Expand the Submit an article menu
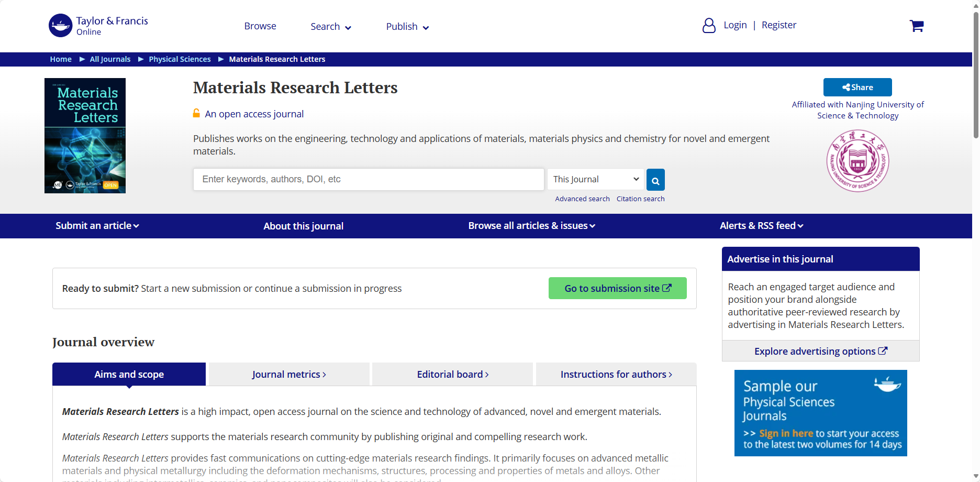Viewport: 980px width, 482px height. pos(97,226)
